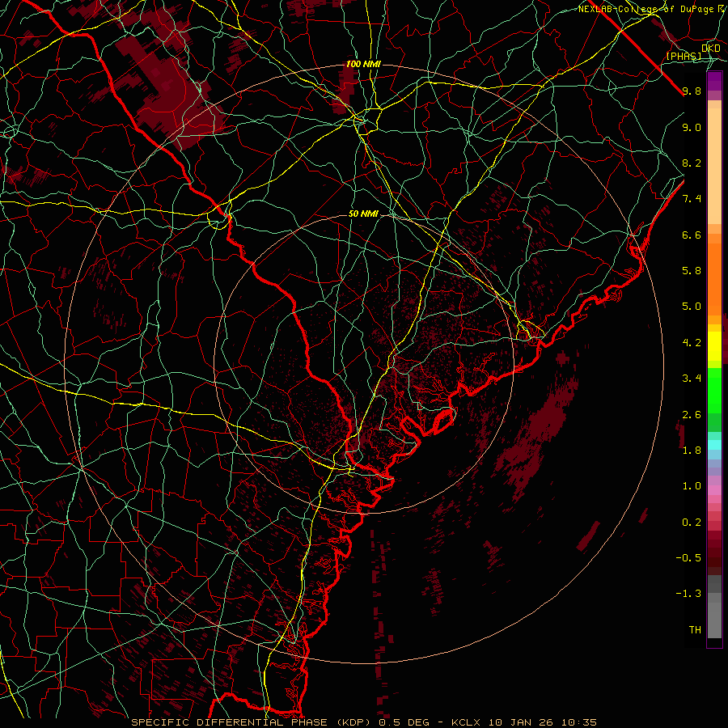Click the 5.0 legend value
The image size is (728, 728).
[692, 307]
